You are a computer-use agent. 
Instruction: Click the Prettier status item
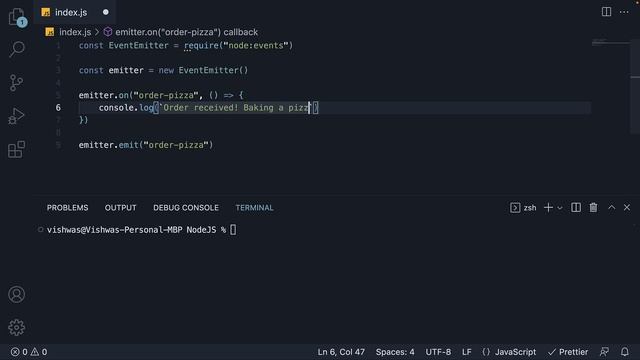pos(568,352)
